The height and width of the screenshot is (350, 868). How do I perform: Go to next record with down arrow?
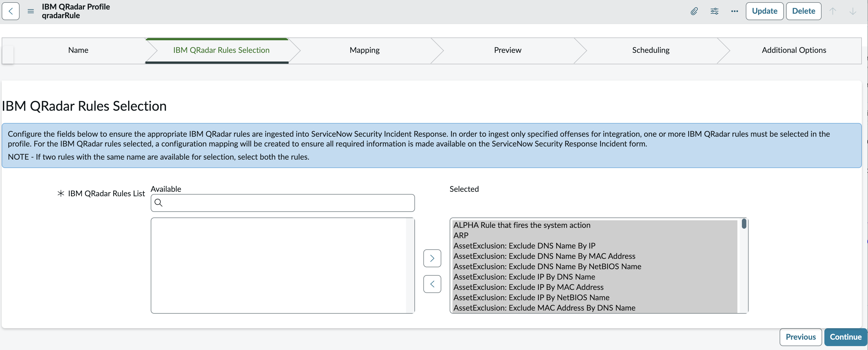pos(853,11)
